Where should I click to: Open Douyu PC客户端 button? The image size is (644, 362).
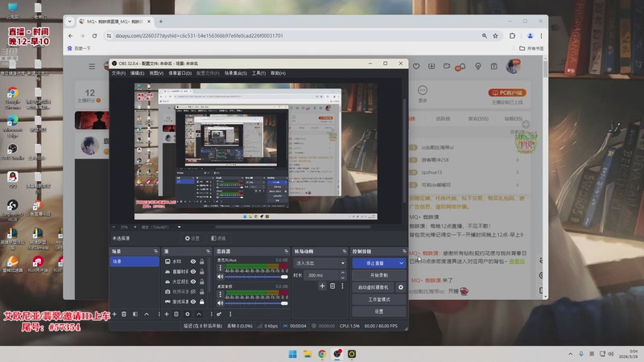click(507, 93)
